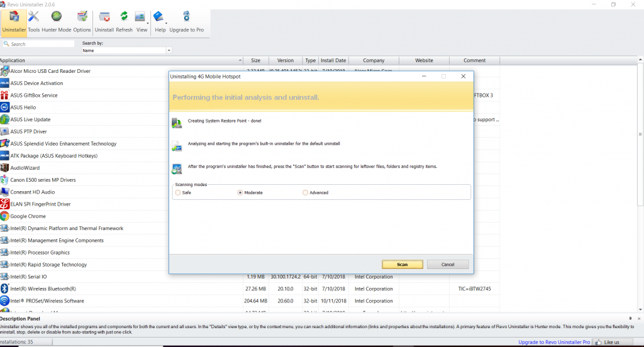Image resolution: width=644 pixels, height=347 pixels.
Task: Select Intel PROSet/Wireless Software icon
Action: [4, 301]
